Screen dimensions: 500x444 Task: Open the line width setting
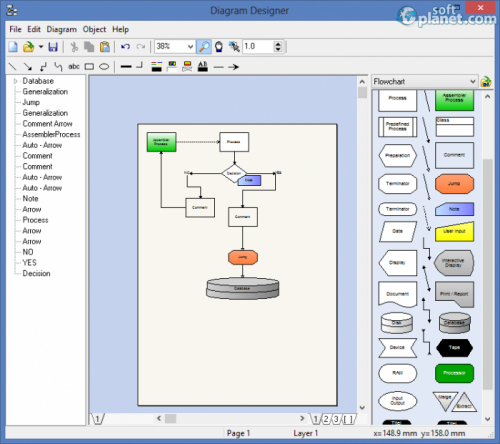[126, 67]
